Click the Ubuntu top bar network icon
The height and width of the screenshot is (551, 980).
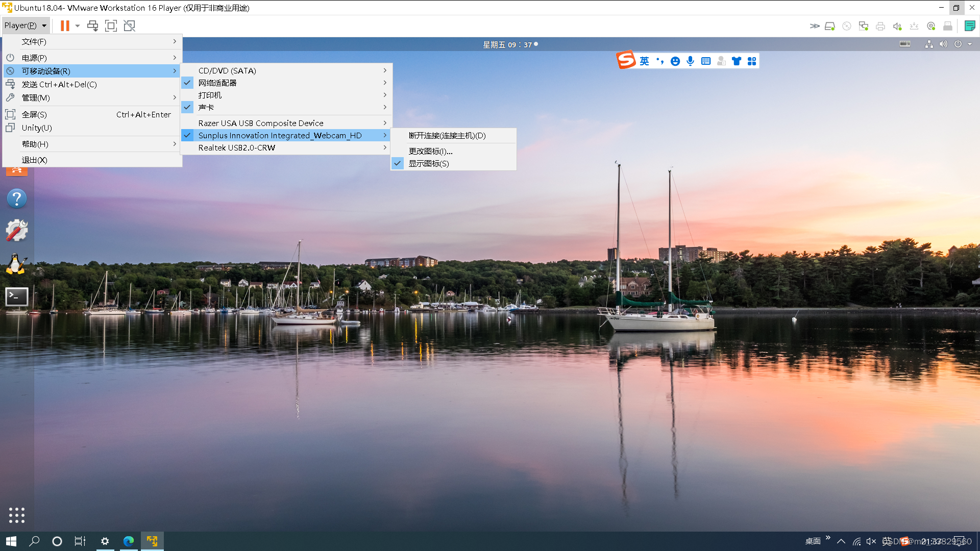point(929,44)
